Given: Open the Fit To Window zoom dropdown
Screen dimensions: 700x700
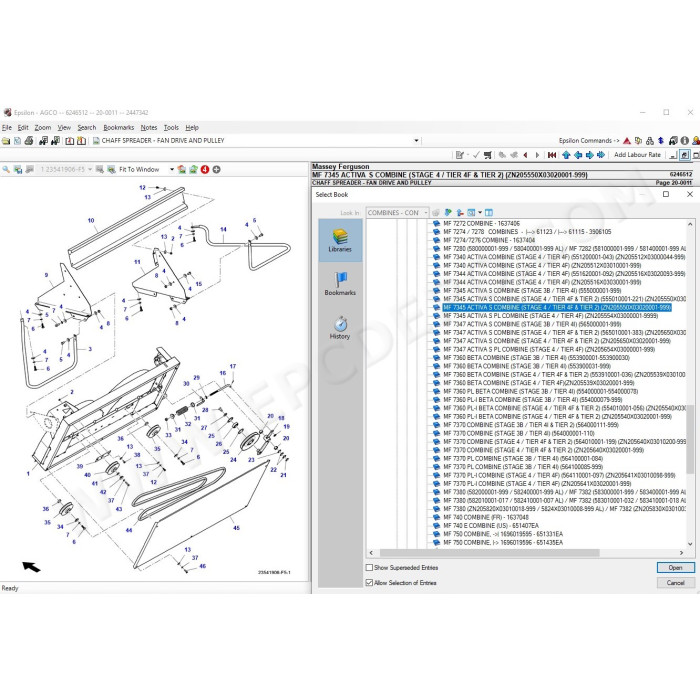Looking at the screenshot, I should tap(172, 170).
